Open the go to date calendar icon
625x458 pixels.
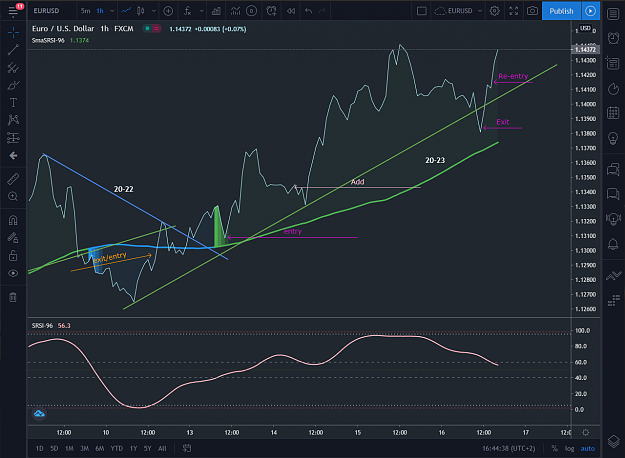(x=187, y=448)
